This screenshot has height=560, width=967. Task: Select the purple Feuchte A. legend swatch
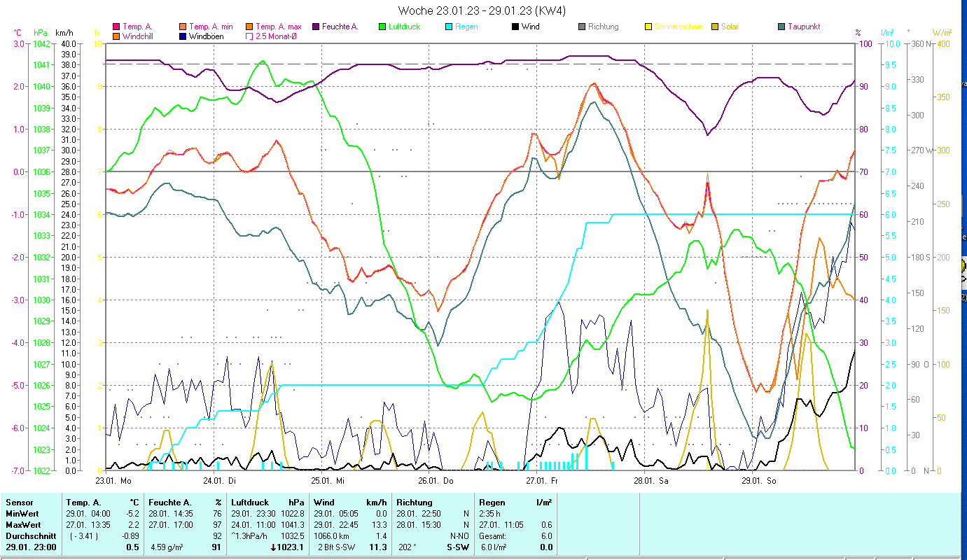click(316, 27)
